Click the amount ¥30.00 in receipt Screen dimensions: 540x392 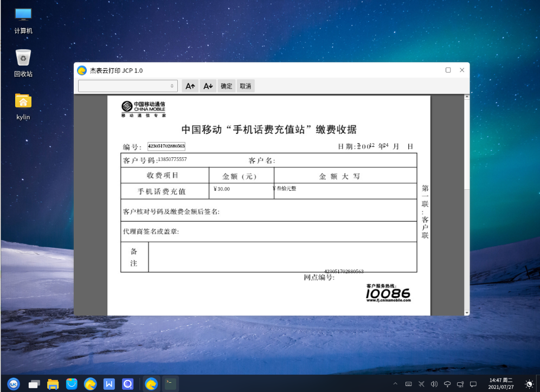click(x=221, y=189)
